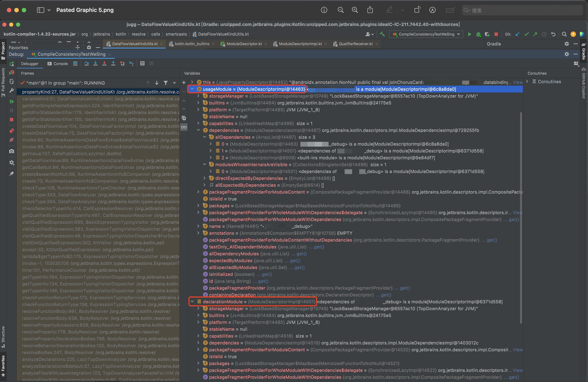This screenshot has width=588, height=382.
Task: Switch to the ModuleDescriptorImpl.kt editor tab
Action: coord(300,44)
